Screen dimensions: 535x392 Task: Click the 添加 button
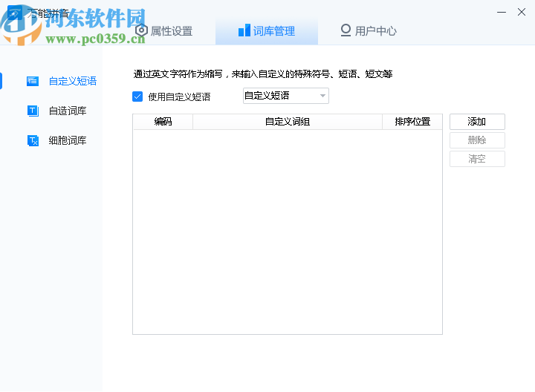477,122
